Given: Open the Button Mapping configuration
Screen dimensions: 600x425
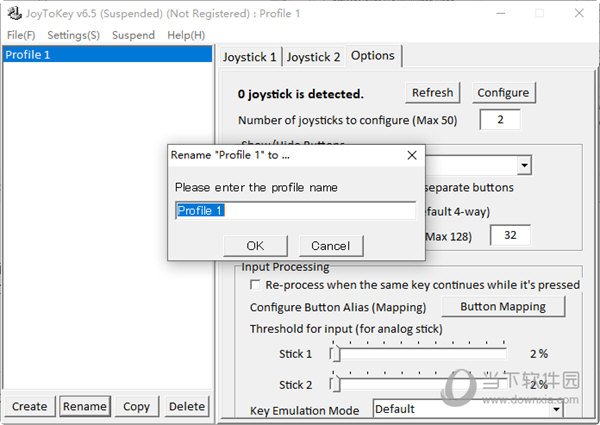Looking at the screenshot, I should coord(503,306).
